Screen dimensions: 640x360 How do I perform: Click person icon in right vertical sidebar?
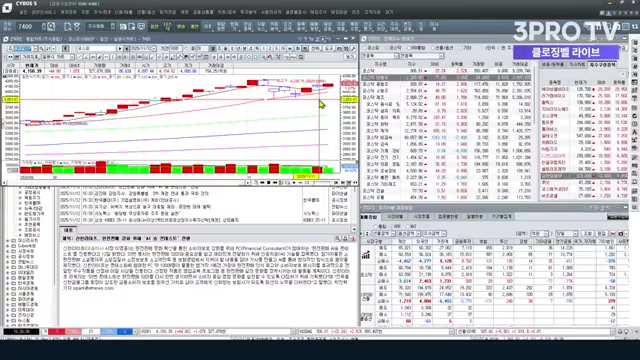tap(635, 132)
